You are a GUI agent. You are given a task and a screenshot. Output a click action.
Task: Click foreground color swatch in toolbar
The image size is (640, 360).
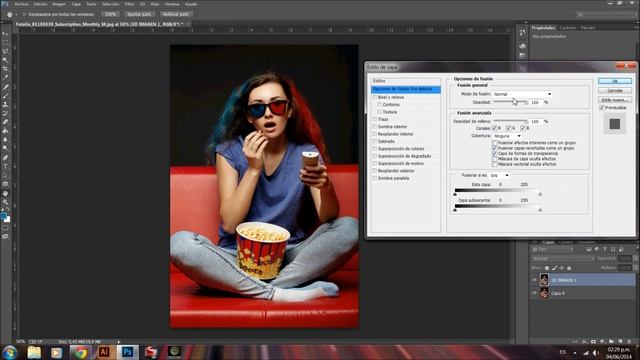(x=3, y=216)
